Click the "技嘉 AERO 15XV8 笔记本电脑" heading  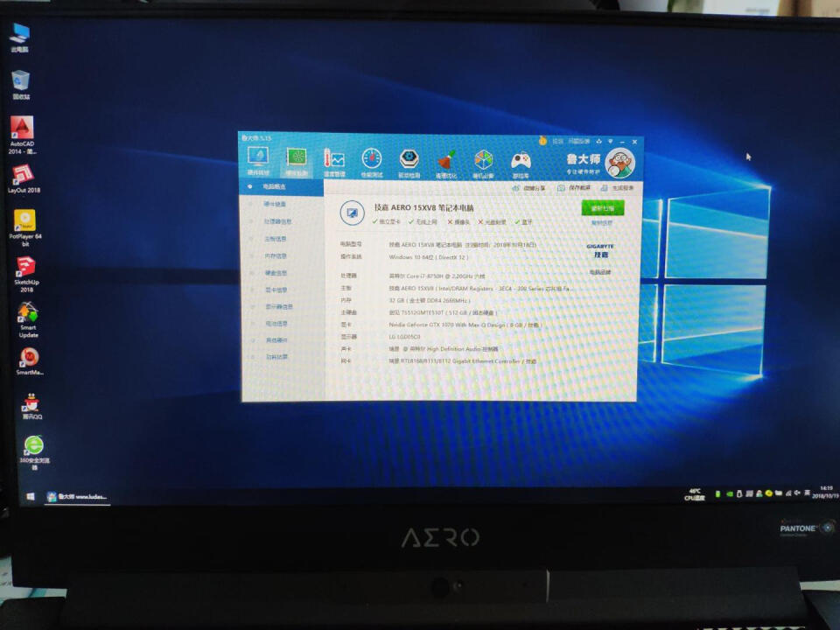point(423,207)
